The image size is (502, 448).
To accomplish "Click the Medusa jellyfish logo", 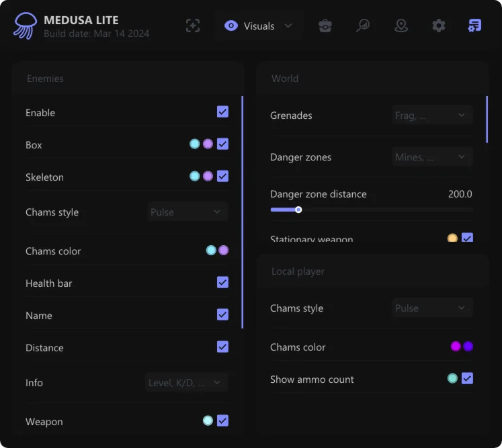I will pyautogui.click(x=25, y=26).
